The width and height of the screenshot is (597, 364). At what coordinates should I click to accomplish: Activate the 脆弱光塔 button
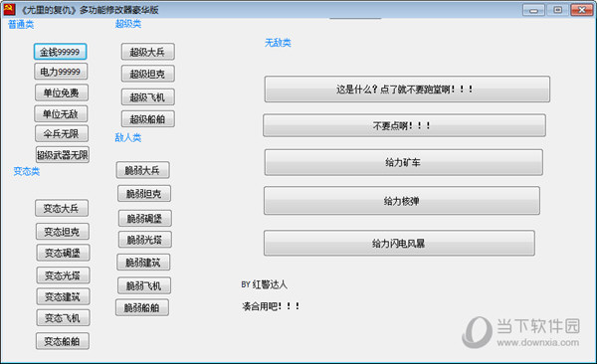145,240
